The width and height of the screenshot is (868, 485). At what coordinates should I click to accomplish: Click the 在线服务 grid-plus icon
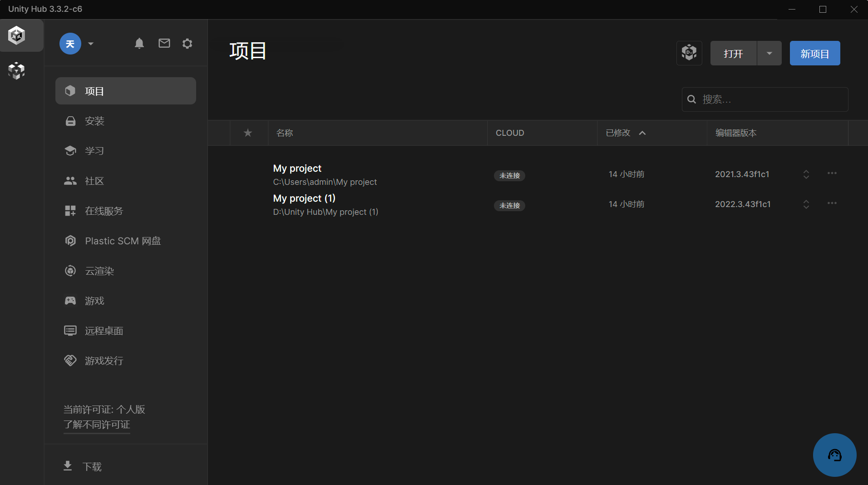tap(70, 211)
